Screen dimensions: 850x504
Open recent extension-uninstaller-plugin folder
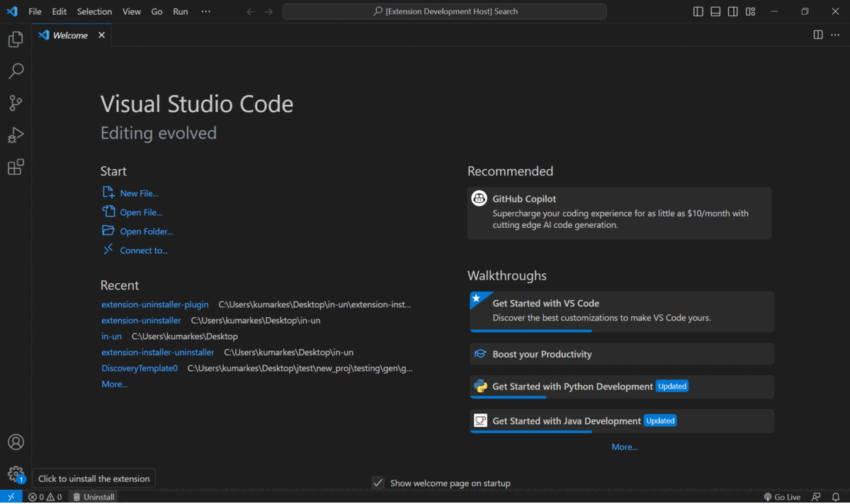pyautogui.click(x=155, y=304)
